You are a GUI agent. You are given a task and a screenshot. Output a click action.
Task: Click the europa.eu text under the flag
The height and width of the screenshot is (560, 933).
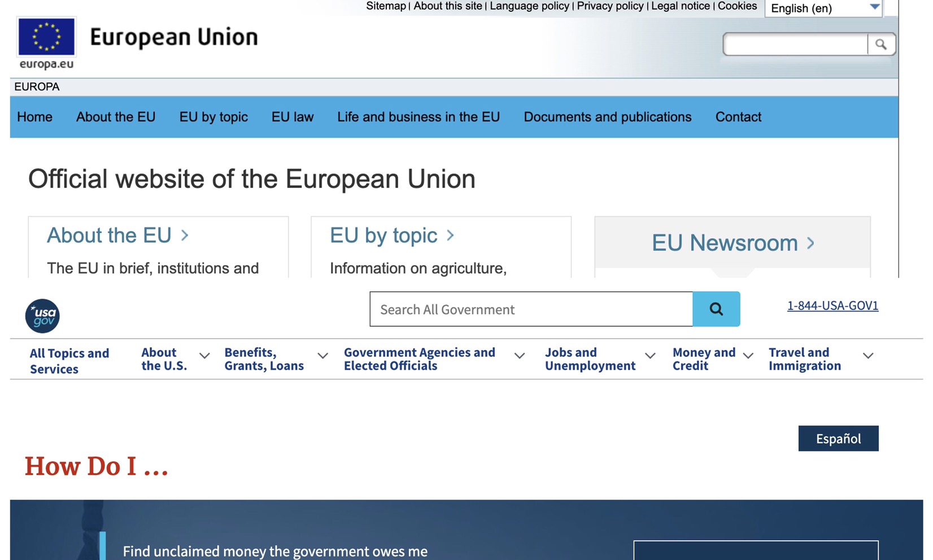point(46,64)
